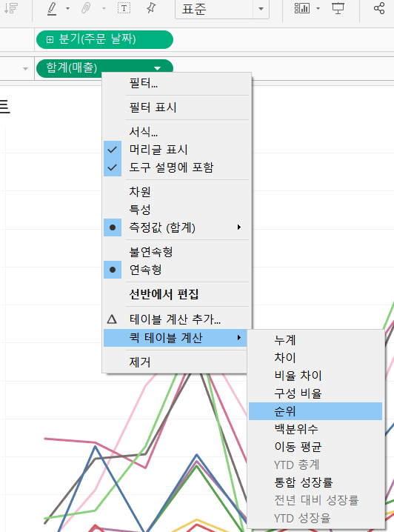Select the 분기(주문 날짜) pill

104,39
